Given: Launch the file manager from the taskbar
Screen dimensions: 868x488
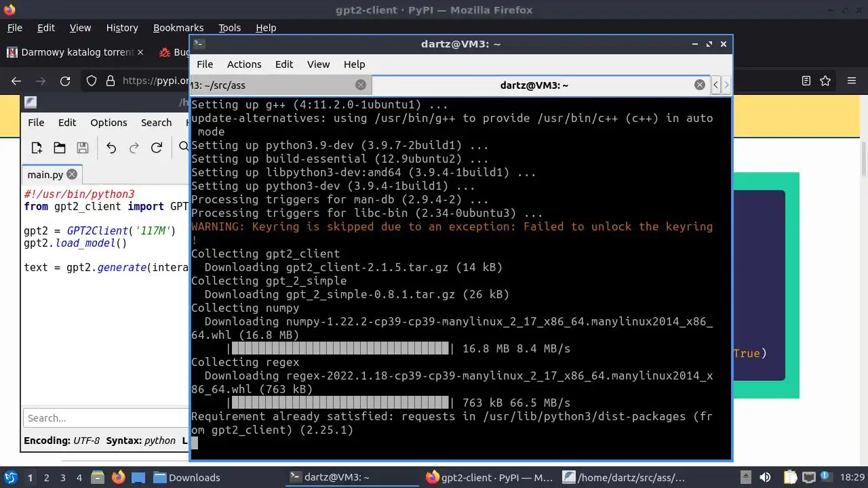Looking at the screenshot, I should 96,477.
